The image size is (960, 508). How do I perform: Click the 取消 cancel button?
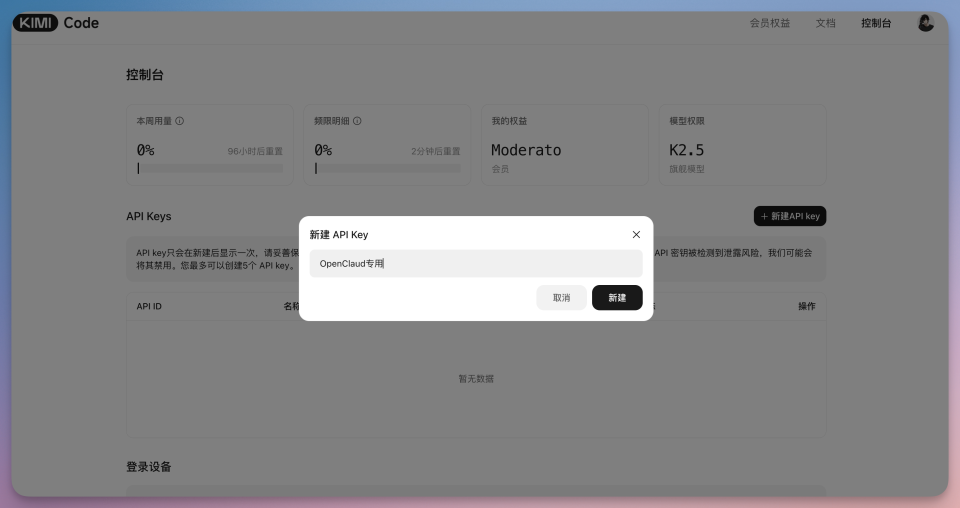tap(561, 297)
